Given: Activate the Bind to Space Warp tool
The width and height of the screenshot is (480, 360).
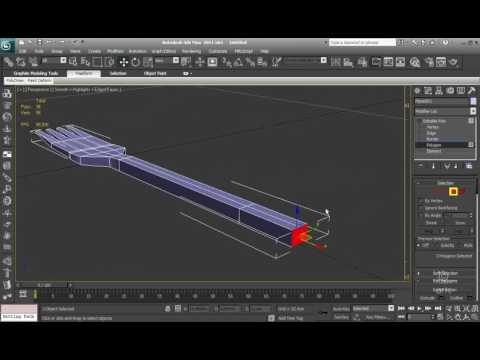Looking at the screenshot, I should point(33,62).
